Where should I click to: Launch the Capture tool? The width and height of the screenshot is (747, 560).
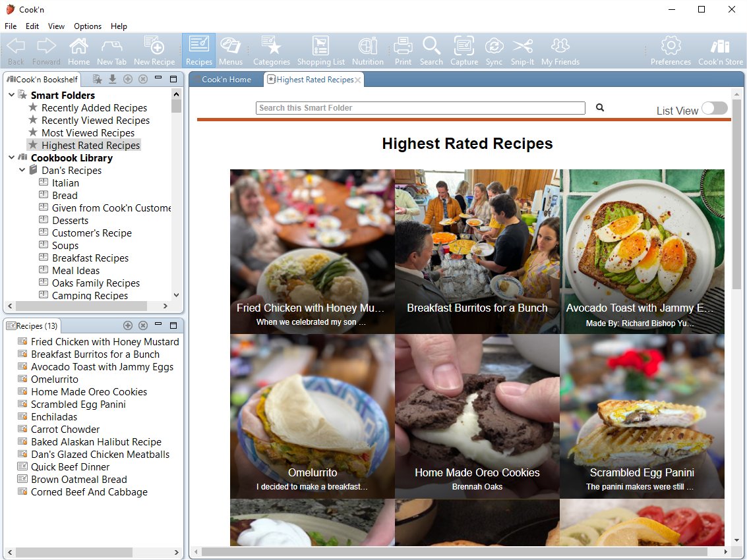(464, 51)
